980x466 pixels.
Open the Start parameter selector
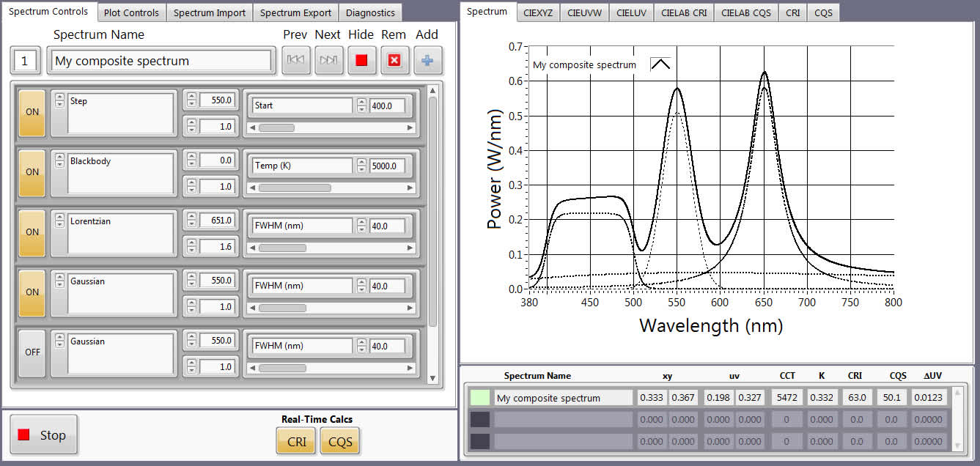click(302, 106)
